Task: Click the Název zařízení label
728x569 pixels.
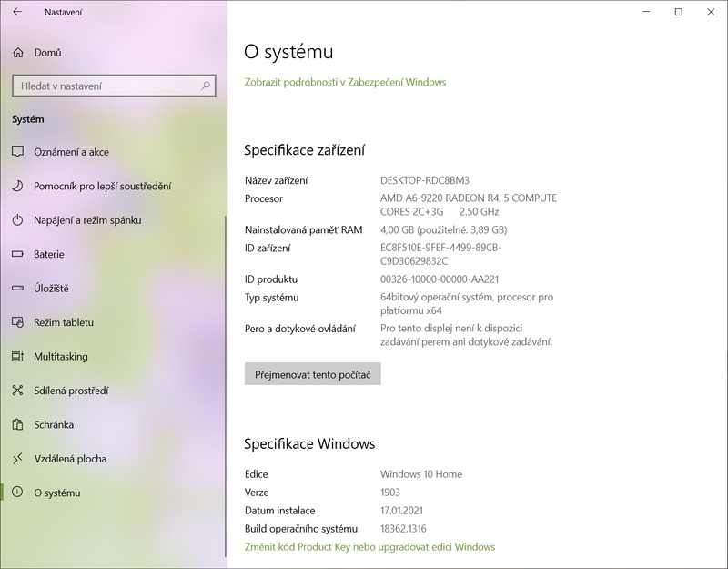Action: coord(277,180)
